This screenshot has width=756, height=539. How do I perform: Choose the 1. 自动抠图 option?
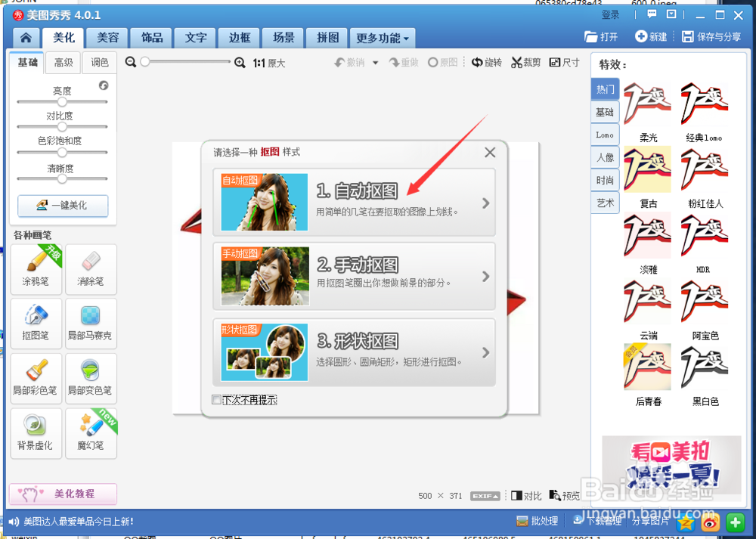354,202
